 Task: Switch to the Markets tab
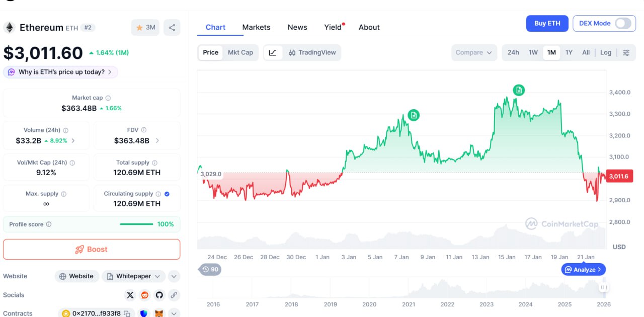(256, 27)
